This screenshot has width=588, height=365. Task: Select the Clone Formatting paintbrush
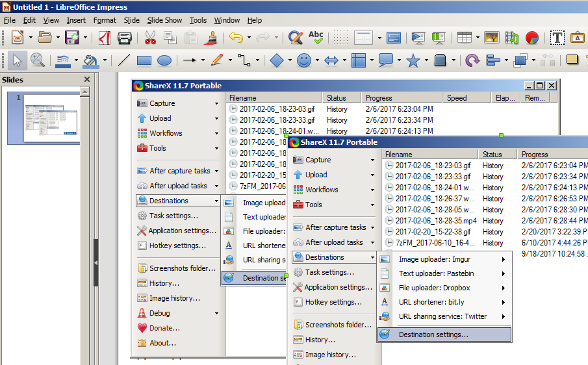point(211,38)
